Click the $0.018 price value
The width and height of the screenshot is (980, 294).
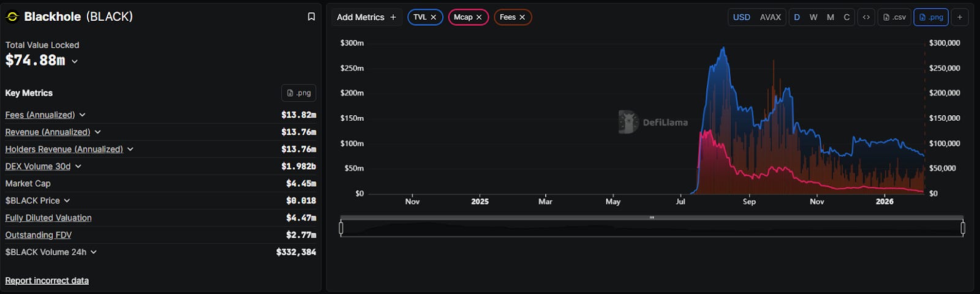(x=301, y=201)
